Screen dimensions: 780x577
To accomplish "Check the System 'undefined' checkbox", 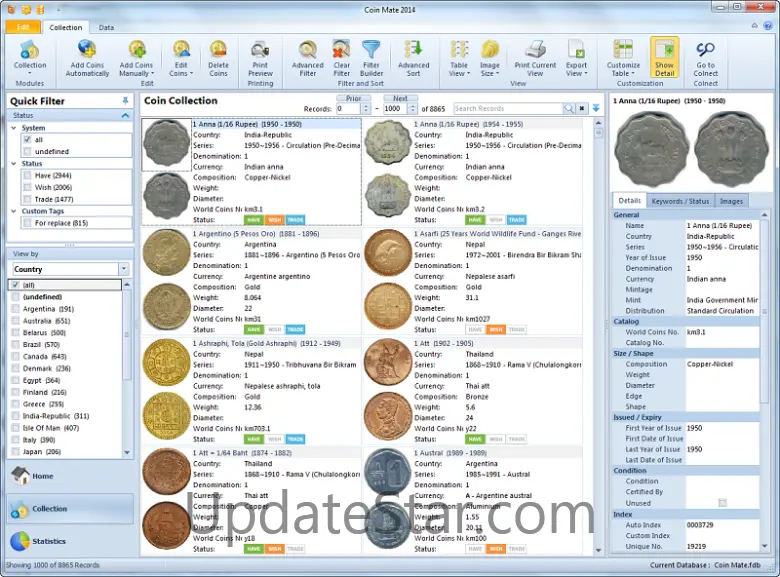I will (x=28, y=152).
